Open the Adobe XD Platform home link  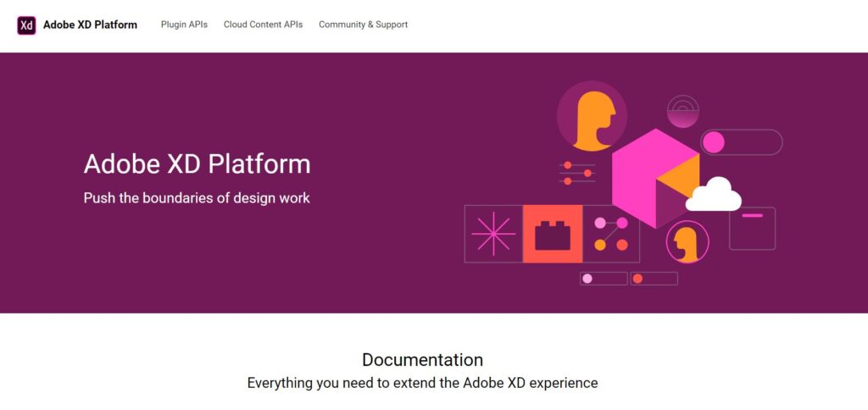click(90, 25)
